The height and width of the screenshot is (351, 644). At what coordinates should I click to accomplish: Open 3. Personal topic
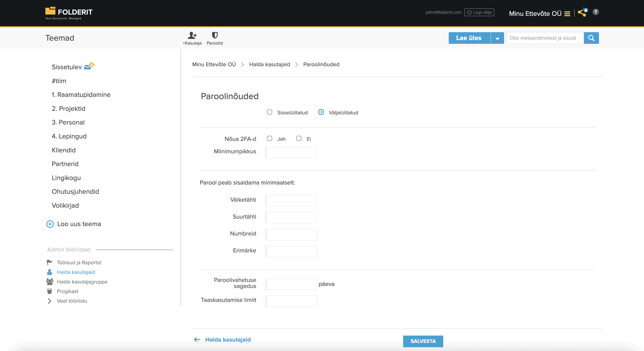point(68,122)
